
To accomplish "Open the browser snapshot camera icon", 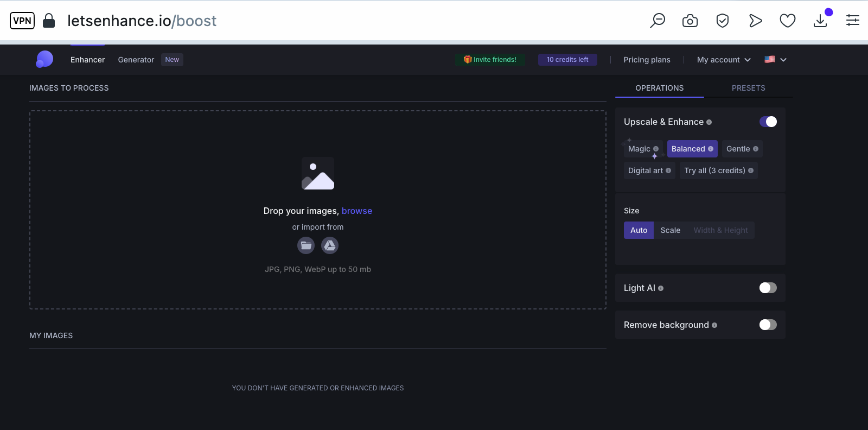I will coord(690,21).
